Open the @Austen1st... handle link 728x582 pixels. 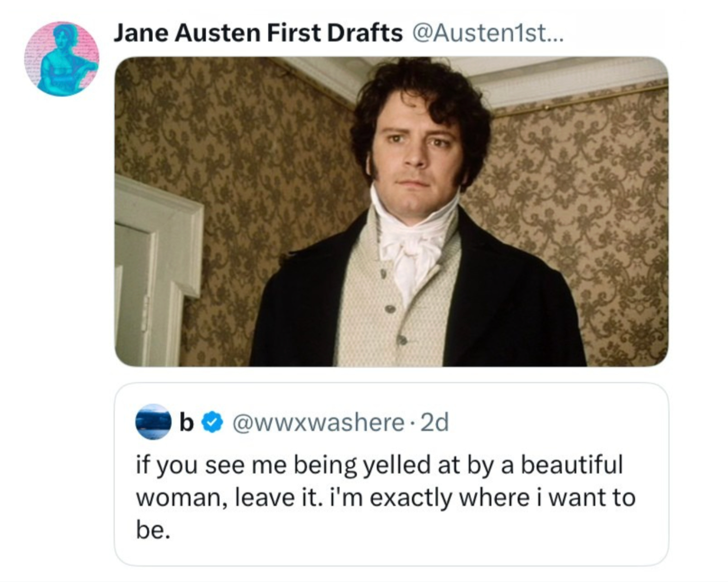(x=487, y=33)
